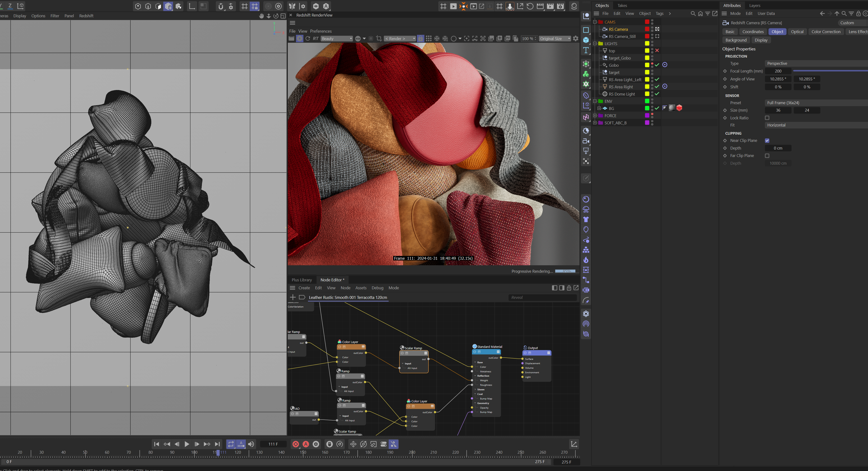Viewport: 868px width, 471px height.
Task: Click the add node plus icon
Action: tap(292, 297)
